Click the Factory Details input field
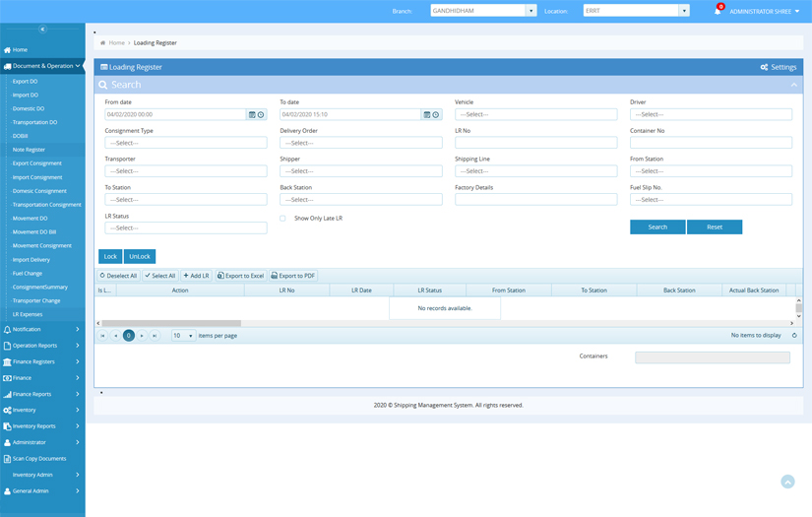Screen dimensions: 812x517 coord(536,200)
